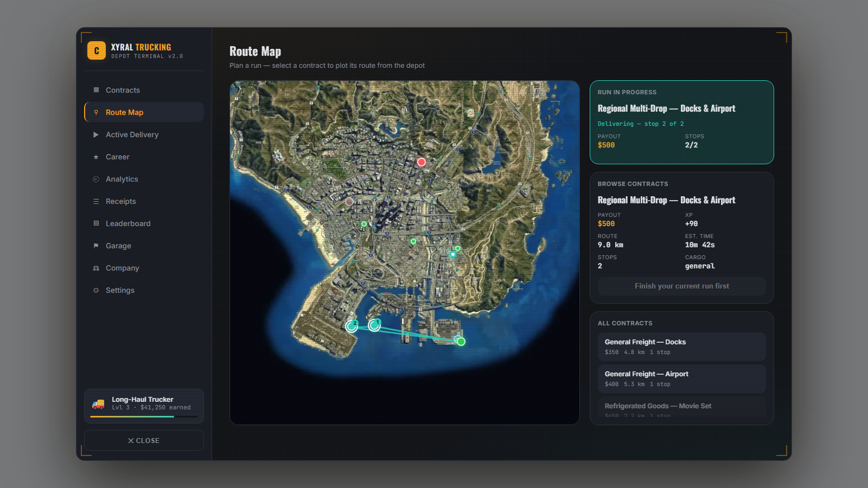
Task: Click the 2/2 stops value
Action: click(691, 145)
